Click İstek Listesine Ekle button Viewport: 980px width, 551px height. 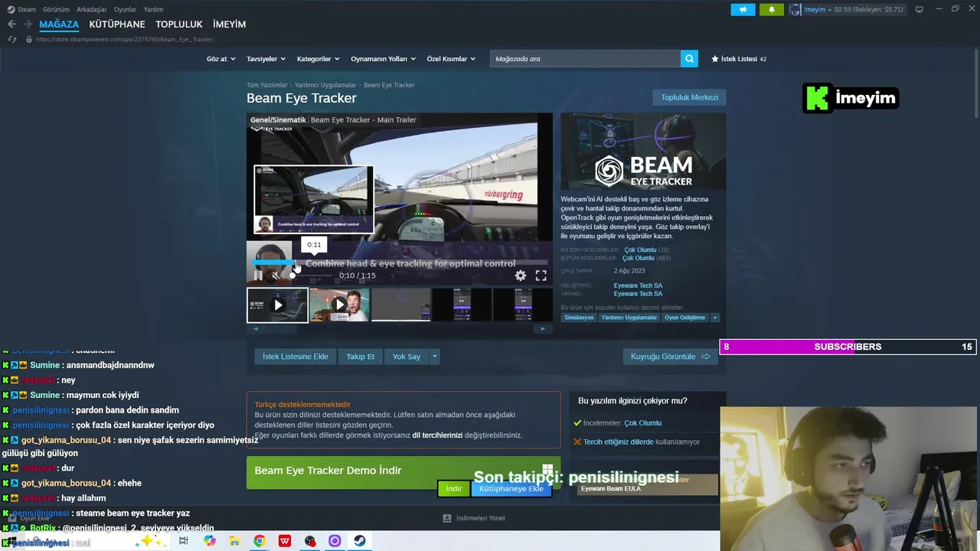point(296,357)
